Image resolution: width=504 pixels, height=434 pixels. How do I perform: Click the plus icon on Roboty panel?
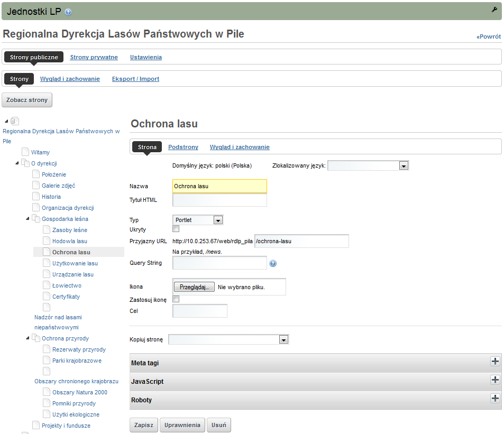click(495, 399)
